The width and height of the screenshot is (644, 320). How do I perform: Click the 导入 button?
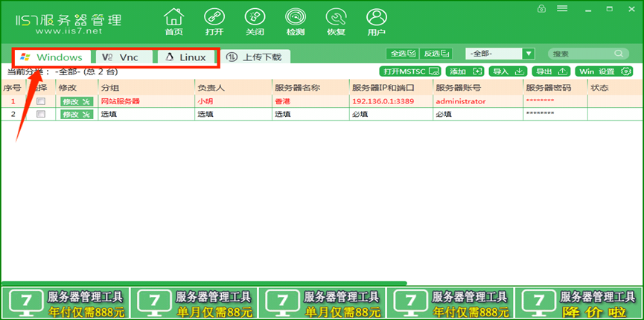click(508, 71)
